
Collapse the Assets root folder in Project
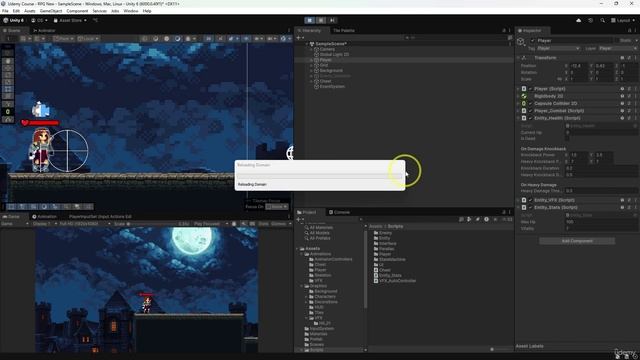pos(297,249)
